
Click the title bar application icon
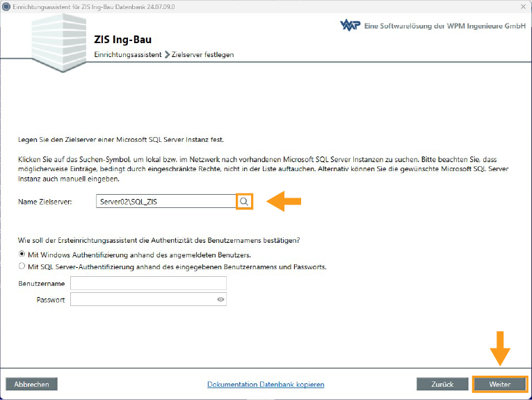(6, 6)
